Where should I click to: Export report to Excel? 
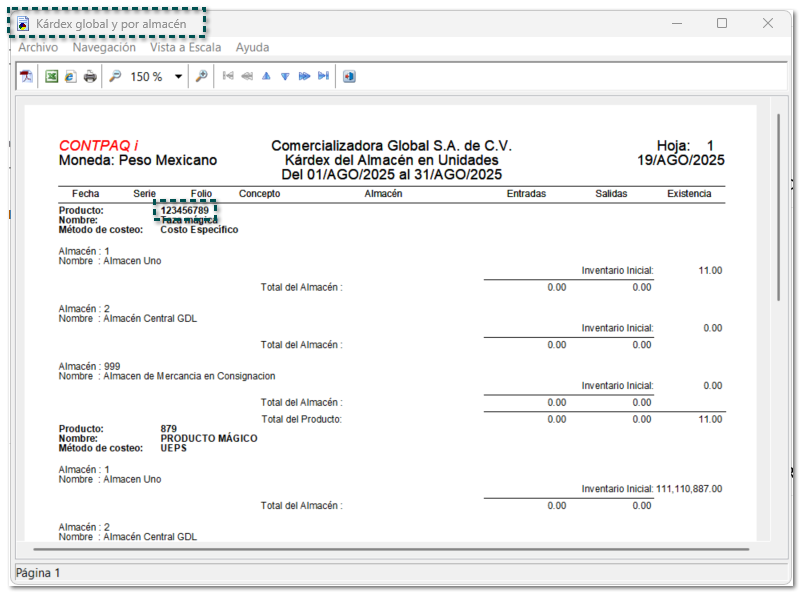[51, 76]
